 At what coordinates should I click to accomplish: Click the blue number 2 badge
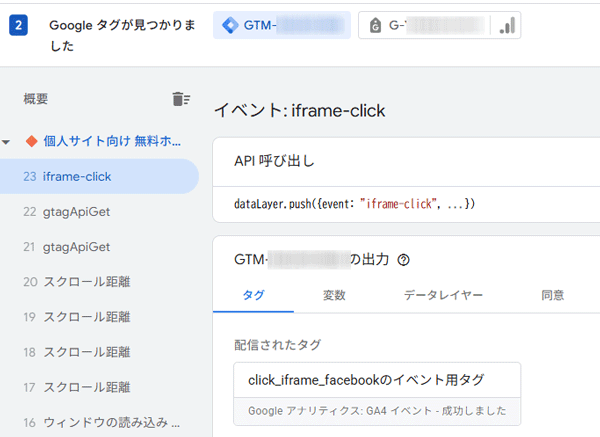[x=18, y=25]
